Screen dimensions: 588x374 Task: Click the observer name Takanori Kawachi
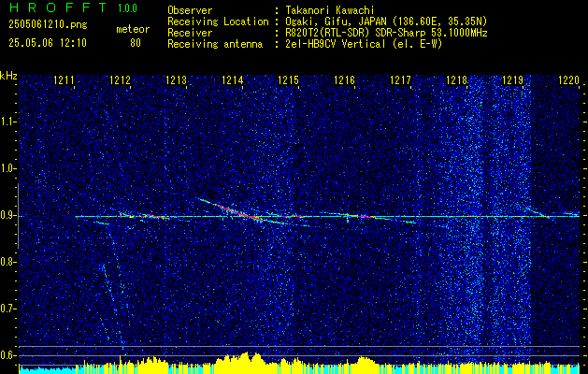point(330,10)
